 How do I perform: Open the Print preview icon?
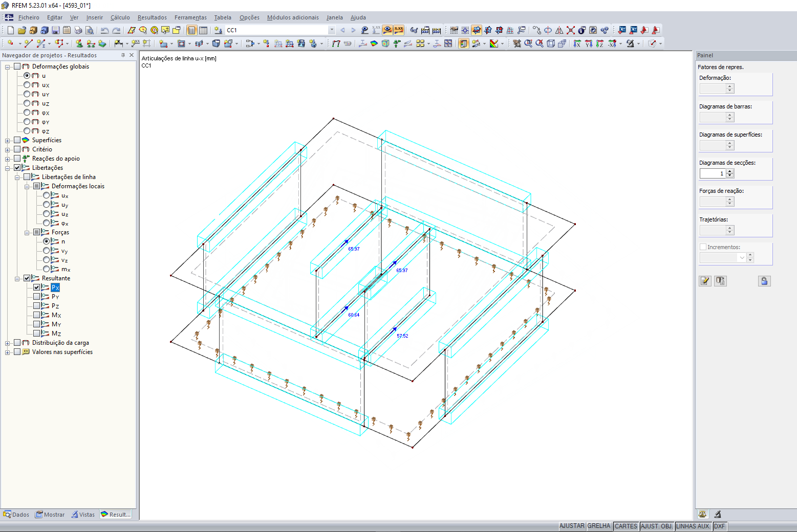pos(89,30)
